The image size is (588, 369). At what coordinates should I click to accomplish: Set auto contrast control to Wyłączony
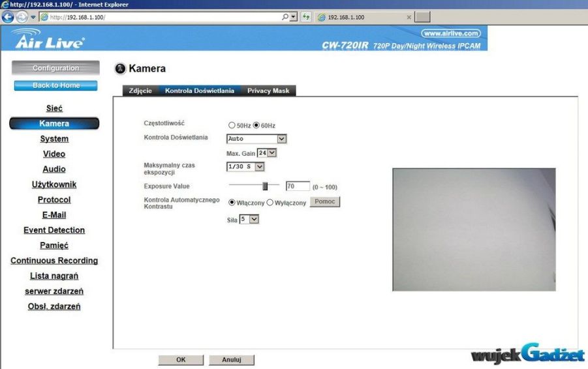270,203
